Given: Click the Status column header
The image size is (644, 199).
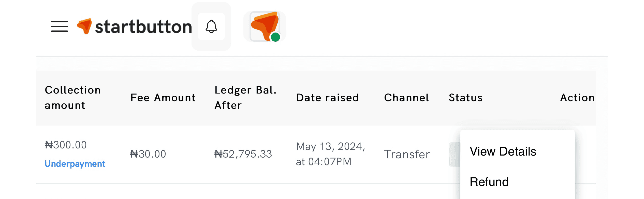Looking at the screenshot, I should point(465,98).
